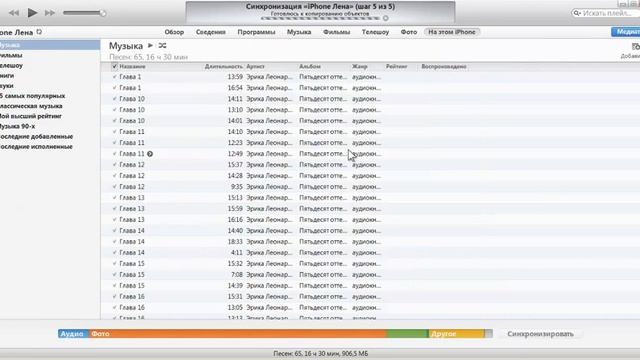This screenshot has width=640, height=360.
Task: Sort by the Название column header
Action: point(132,67)
